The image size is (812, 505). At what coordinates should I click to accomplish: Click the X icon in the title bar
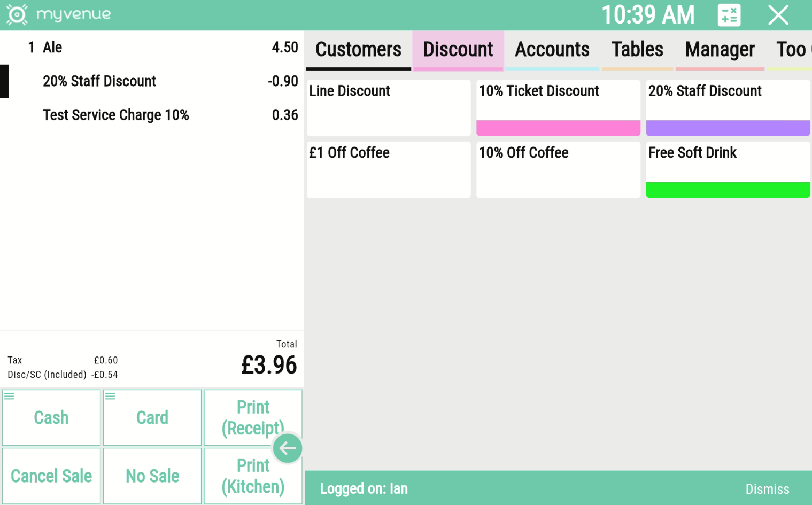(x=778, y=15)
